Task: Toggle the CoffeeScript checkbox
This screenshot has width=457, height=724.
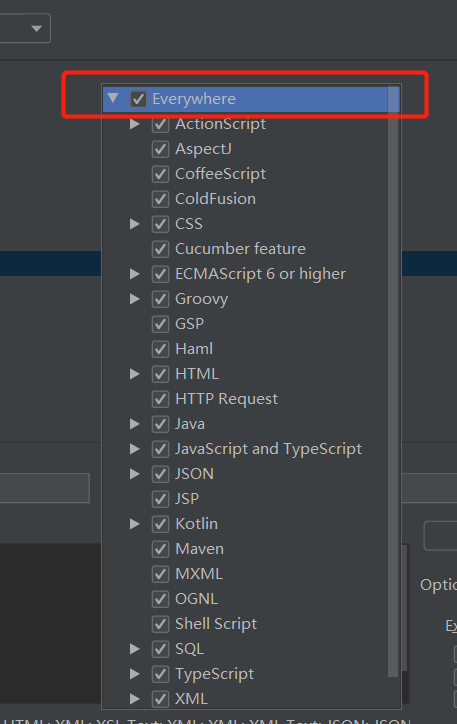Action: pyautogui.click(x=160, y=174)
